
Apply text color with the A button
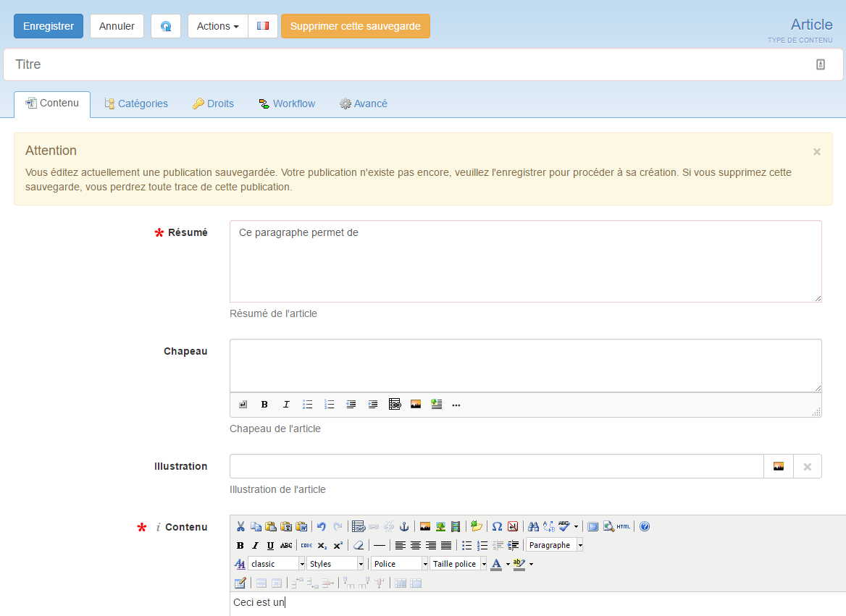(496, 564)
